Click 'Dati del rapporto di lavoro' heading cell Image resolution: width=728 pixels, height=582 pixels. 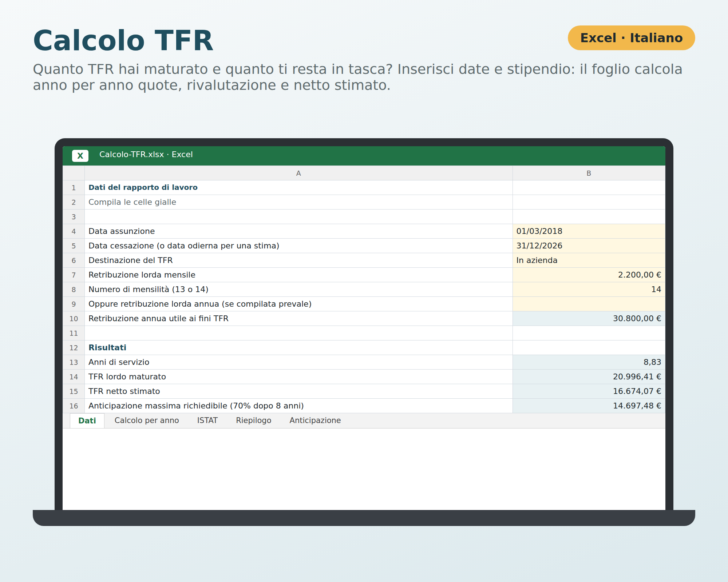298,188
